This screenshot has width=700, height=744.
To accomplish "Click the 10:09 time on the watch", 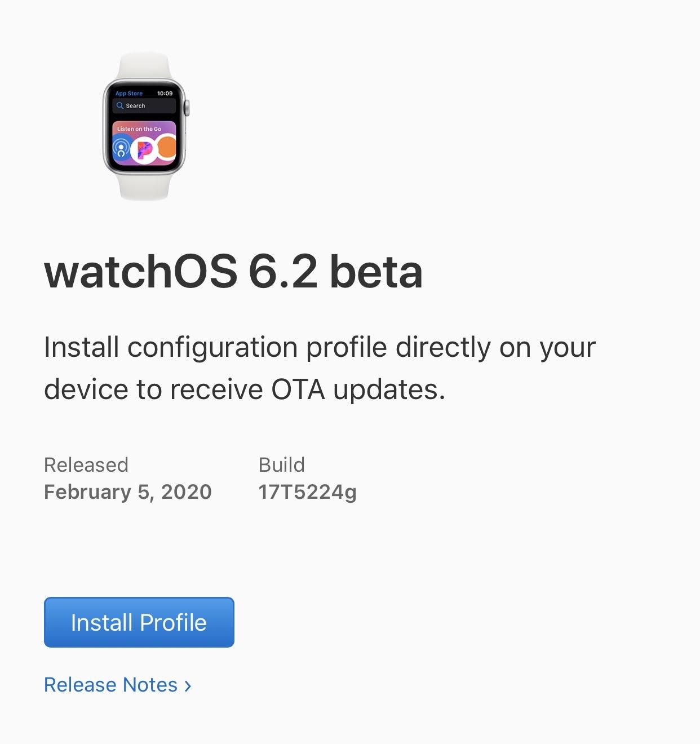I will click(x=165, y=94).
